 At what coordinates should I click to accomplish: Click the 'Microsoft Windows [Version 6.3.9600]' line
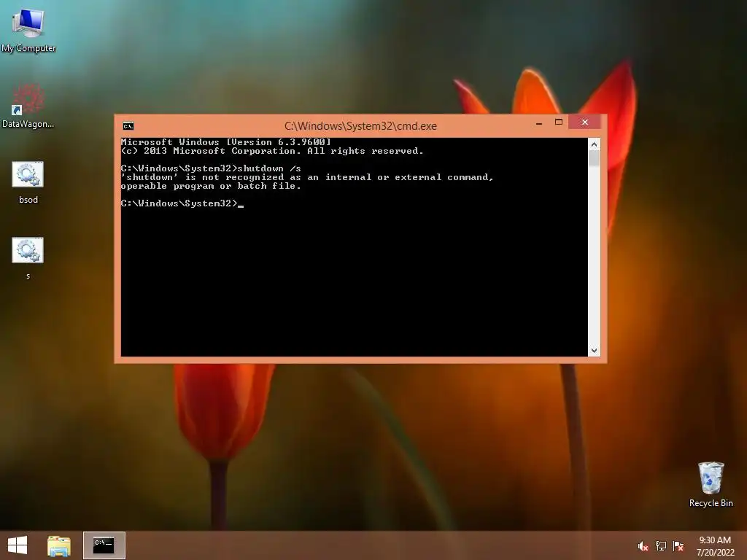tap(226, 142)
